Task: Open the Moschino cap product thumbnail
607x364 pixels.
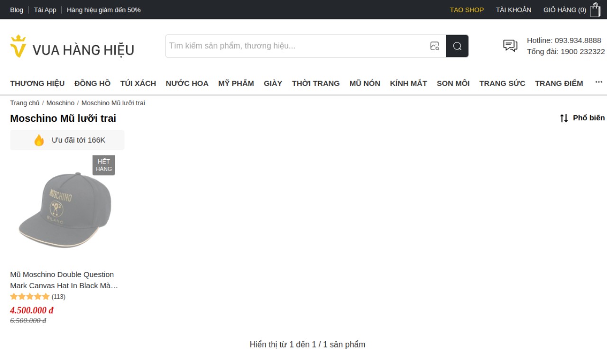Action: (x=65, y=209)
